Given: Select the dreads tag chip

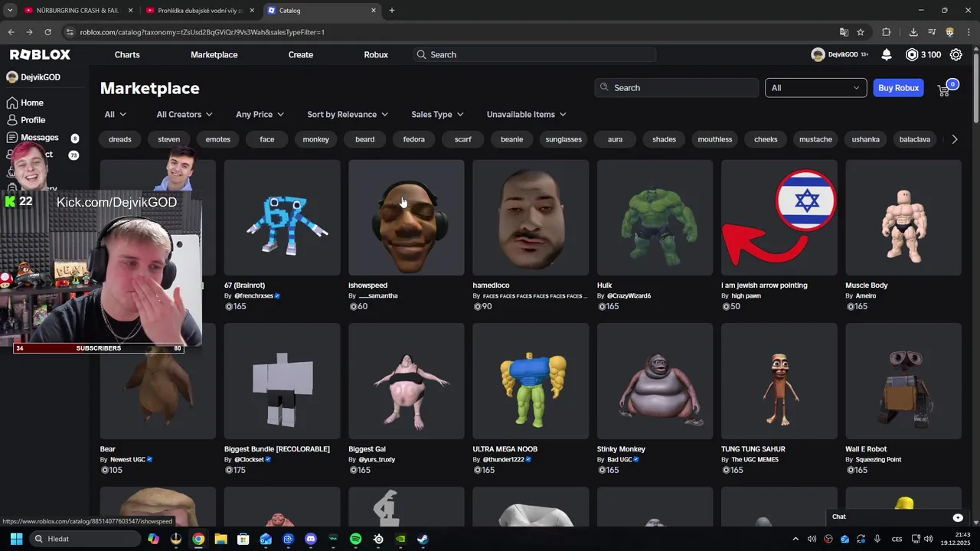Looking at the screenshot, I should [120, 139].
